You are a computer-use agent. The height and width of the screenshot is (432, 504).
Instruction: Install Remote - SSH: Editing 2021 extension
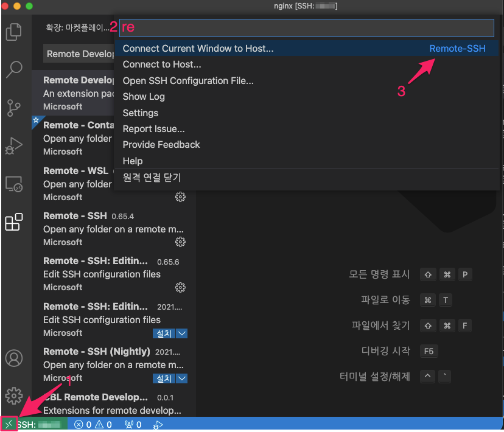[164, 333]
